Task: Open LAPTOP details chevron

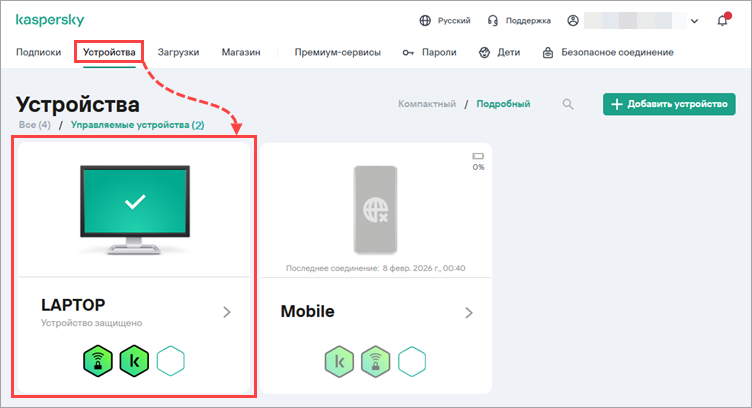Action: point(227,313)
